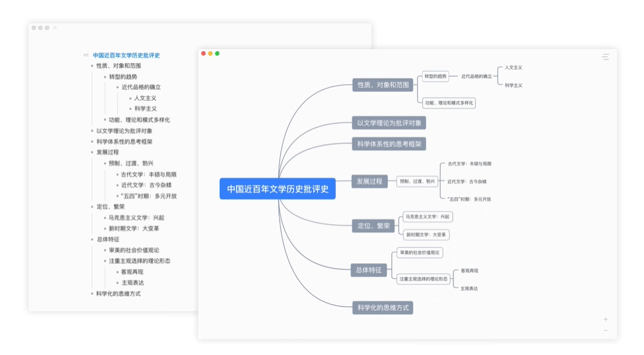
Task: Select mind map node 总体特征
Action: point(368,270)
